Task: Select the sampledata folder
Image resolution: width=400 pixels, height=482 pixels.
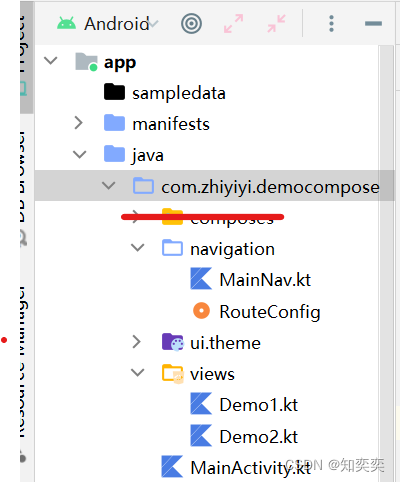Action: (165, 92)
